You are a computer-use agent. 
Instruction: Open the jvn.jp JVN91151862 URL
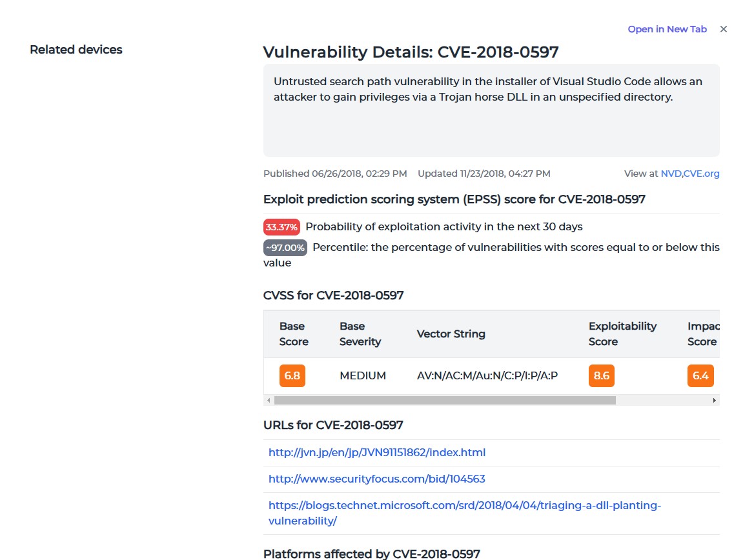[x=377, y=452]
